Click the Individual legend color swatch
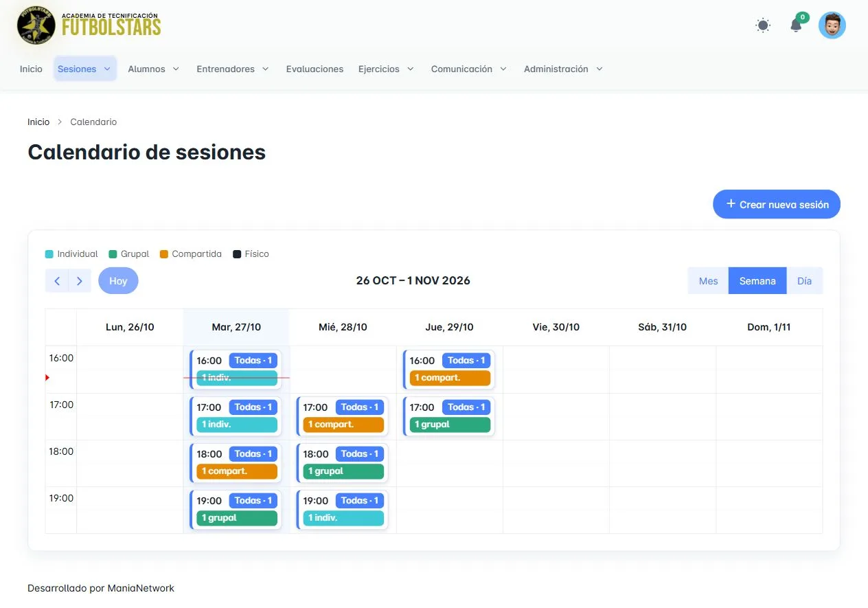 pyautogui.click(x=49, y=254)
